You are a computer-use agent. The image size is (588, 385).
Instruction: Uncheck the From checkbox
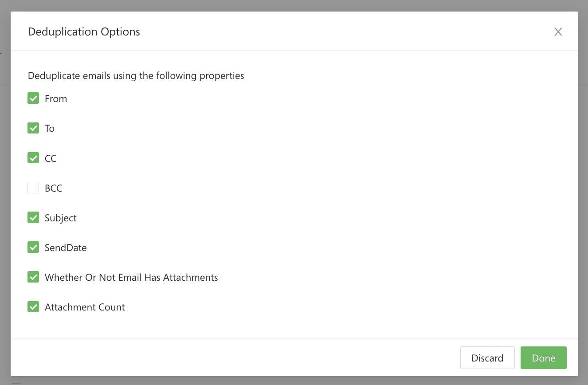pos(33,98)
